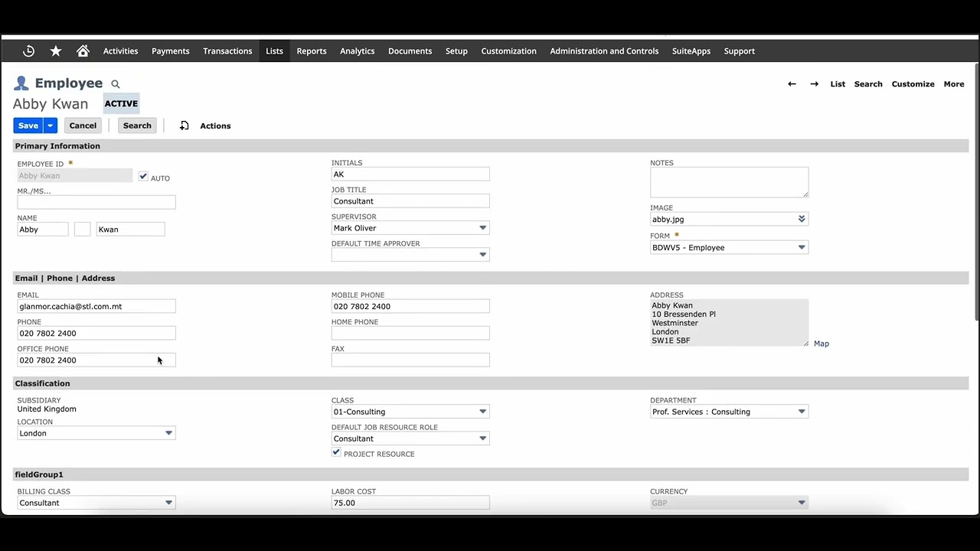Open the Location London dropdown
Screen dimensions: 980x551
click(x=168, y=433)
